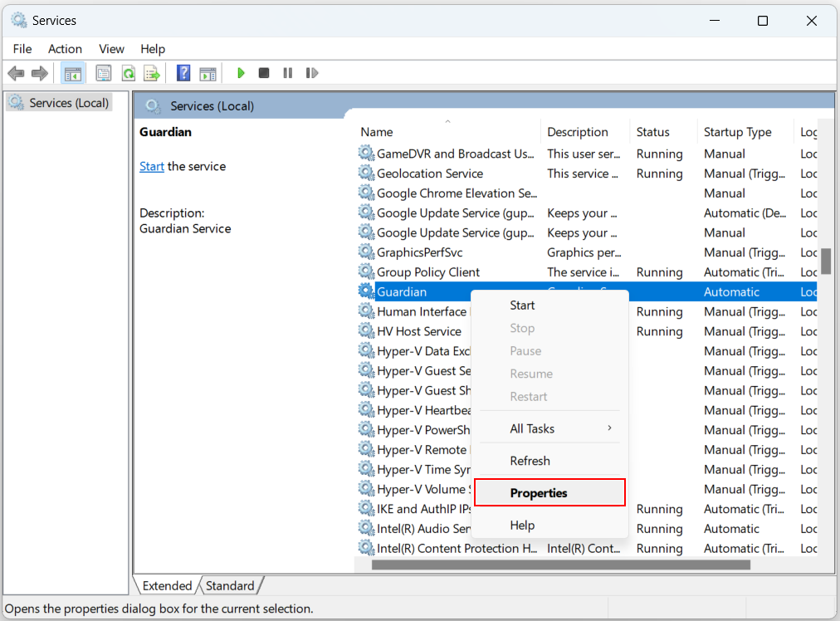Open the Help menu in menu bar
Viewport: 840px width, 621px height.
pyautogui.click(x=153, y=49)
